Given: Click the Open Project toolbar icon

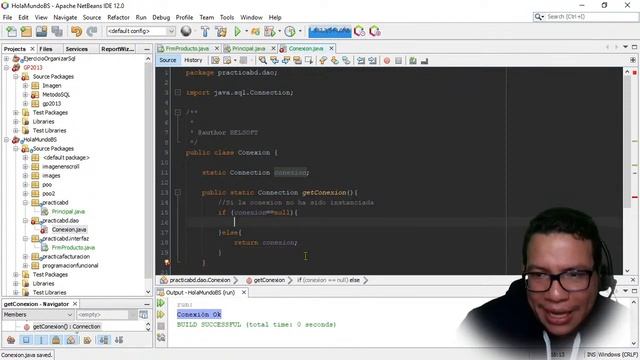Looking at the screenshot, I should pyautogui.click(x=41, y=31).
